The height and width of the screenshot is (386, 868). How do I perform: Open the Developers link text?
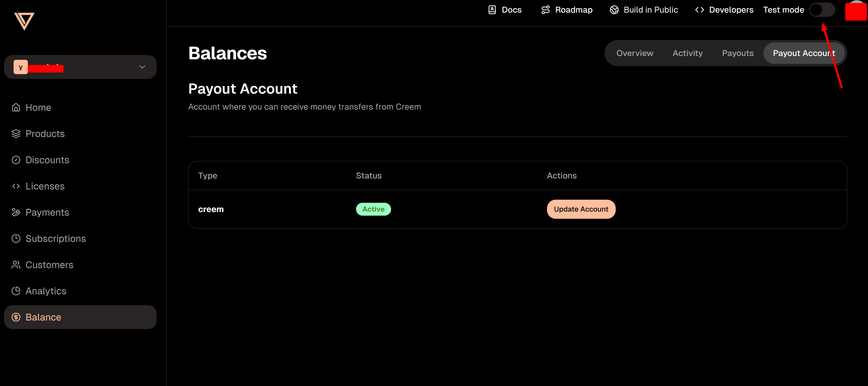tap(731, 10)
